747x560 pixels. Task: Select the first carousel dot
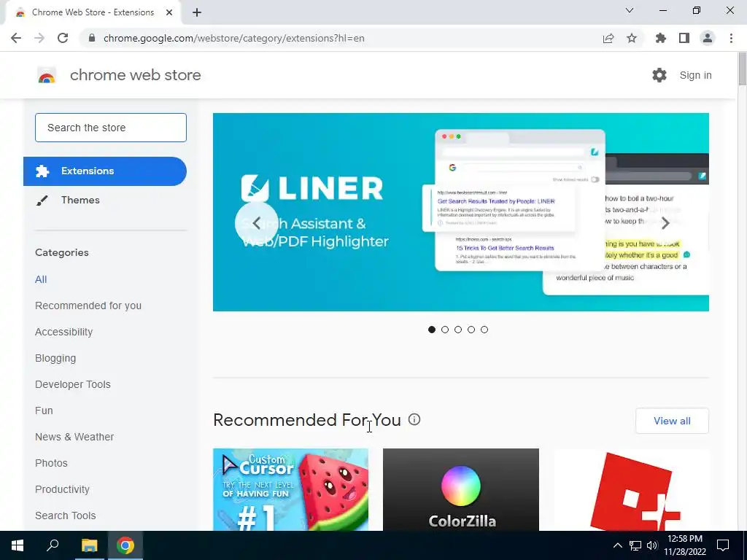pyautogui.click(x=432, y=330)
